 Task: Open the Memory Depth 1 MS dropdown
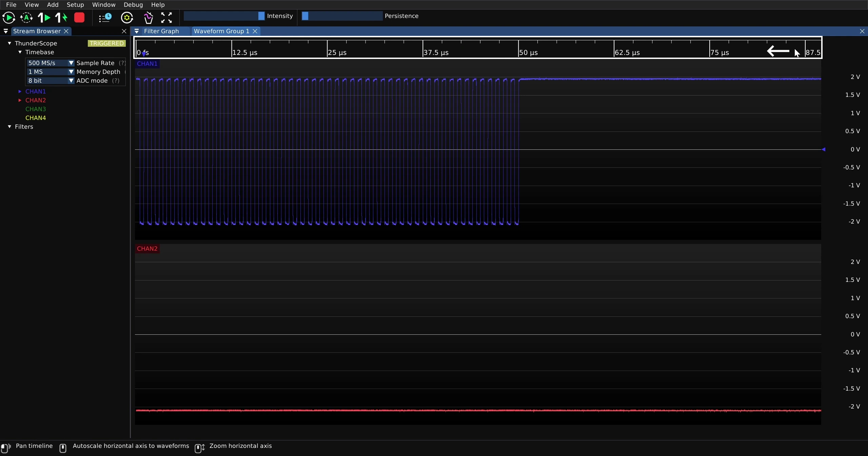(x=50, y=72)
